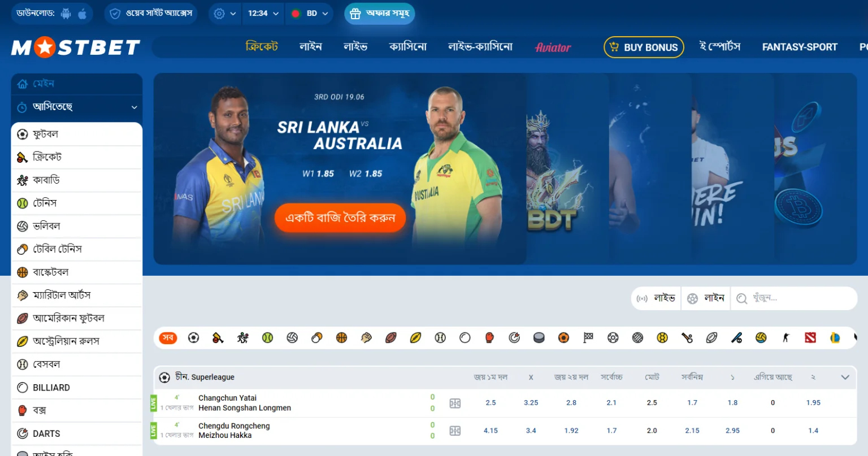Select the orange সব all-sports filter
This screenshot has height=456, width=868.
tap(168, 338)
